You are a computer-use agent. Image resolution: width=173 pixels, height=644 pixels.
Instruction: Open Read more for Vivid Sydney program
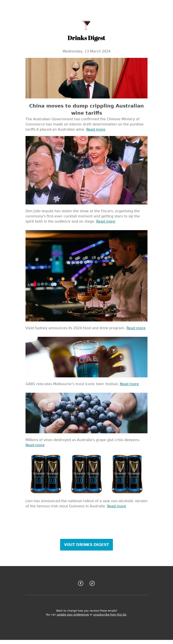[x=136, y=328]
